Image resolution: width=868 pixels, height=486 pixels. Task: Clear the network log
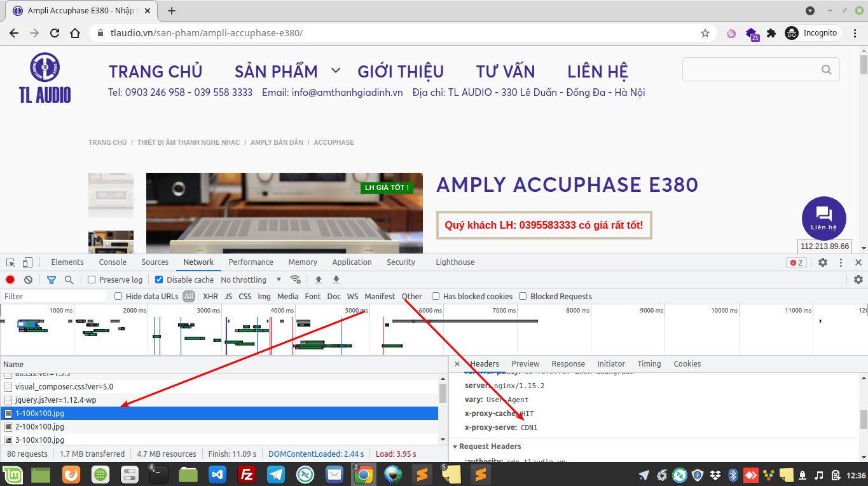pos(28,280)
